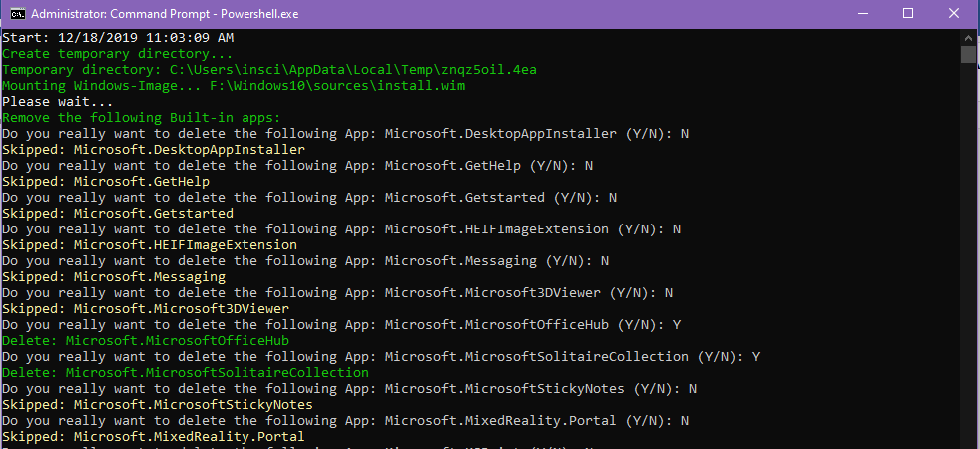The width and height of the screenshot is (980, 449).
Task: Click the vertical scrollbar thumb
Action: tap(968, 54)
